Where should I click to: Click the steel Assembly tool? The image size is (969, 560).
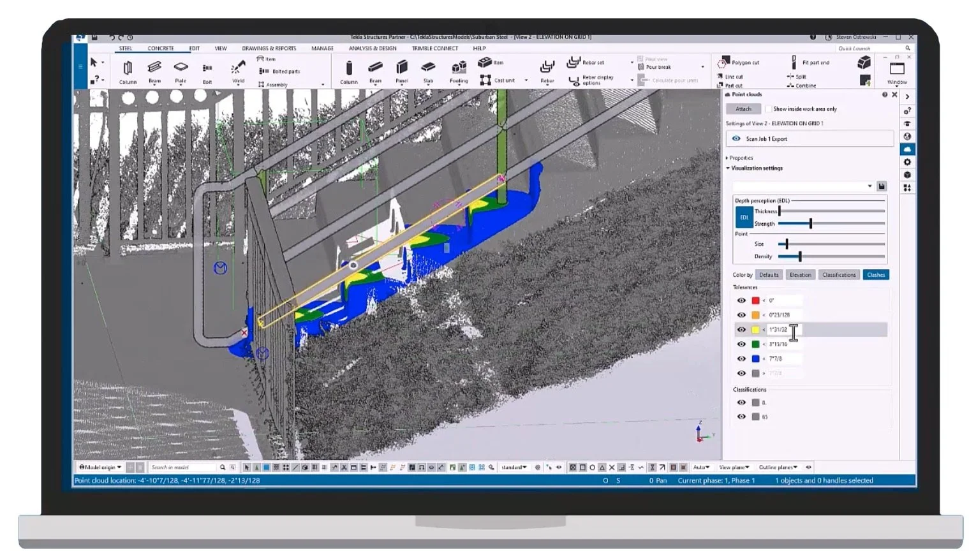(273, 84)
